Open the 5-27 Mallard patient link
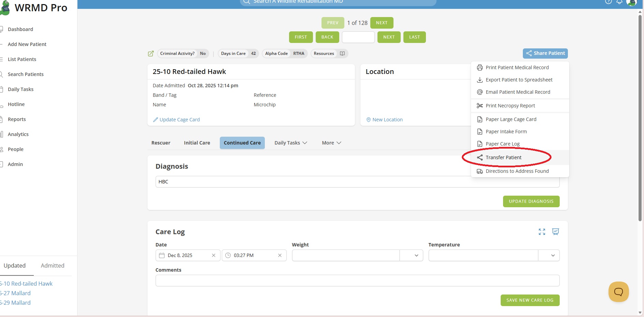The image size is (644, 317). tap(15, 293)
